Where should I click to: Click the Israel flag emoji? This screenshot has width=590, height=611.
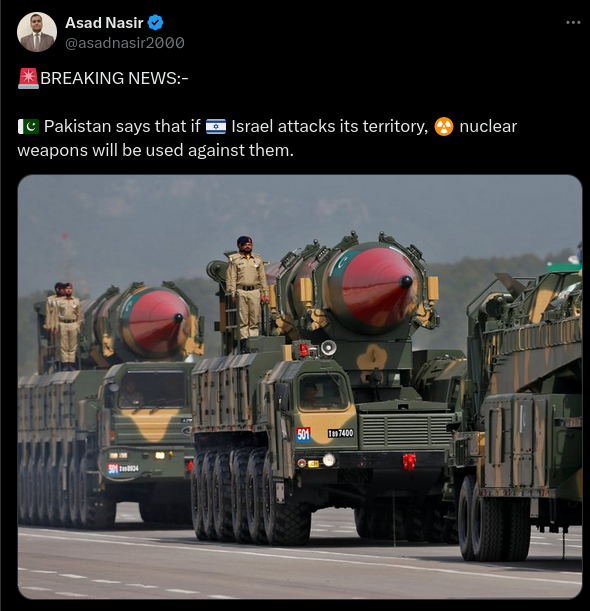pyautogui.click(x=216, y=127)
